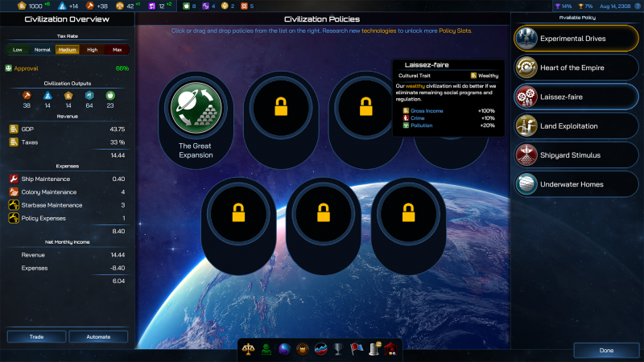
Task: Open the purple planet icon in bottom bar
Action: tap(283, 350)
